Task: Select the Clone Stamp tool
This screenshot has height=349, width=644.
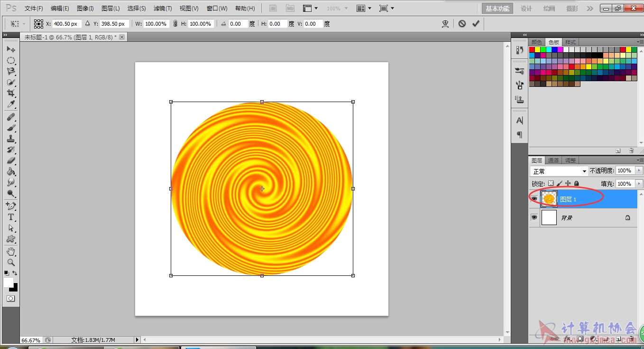Action: pos(11,139)
